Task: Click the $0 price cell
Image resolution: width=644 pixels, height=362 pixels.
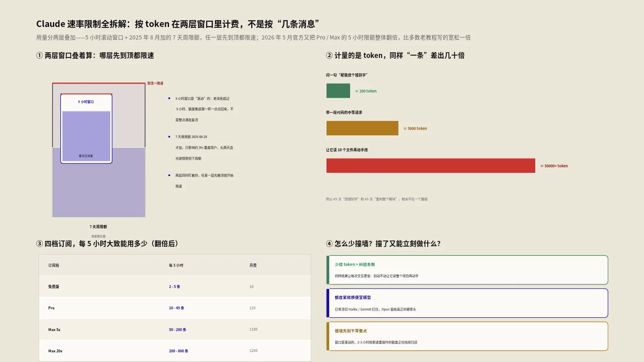Action: click(252, 287)
